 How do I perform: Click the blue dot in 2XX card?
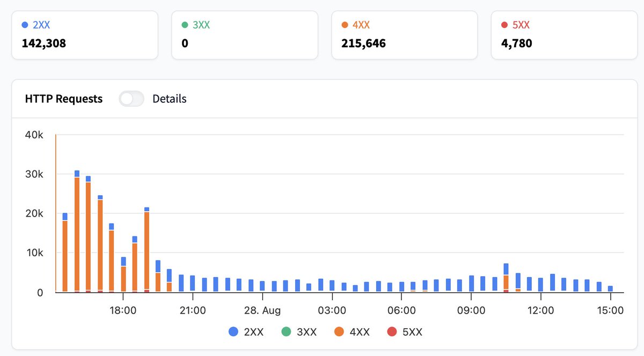(x=25, y=25)
